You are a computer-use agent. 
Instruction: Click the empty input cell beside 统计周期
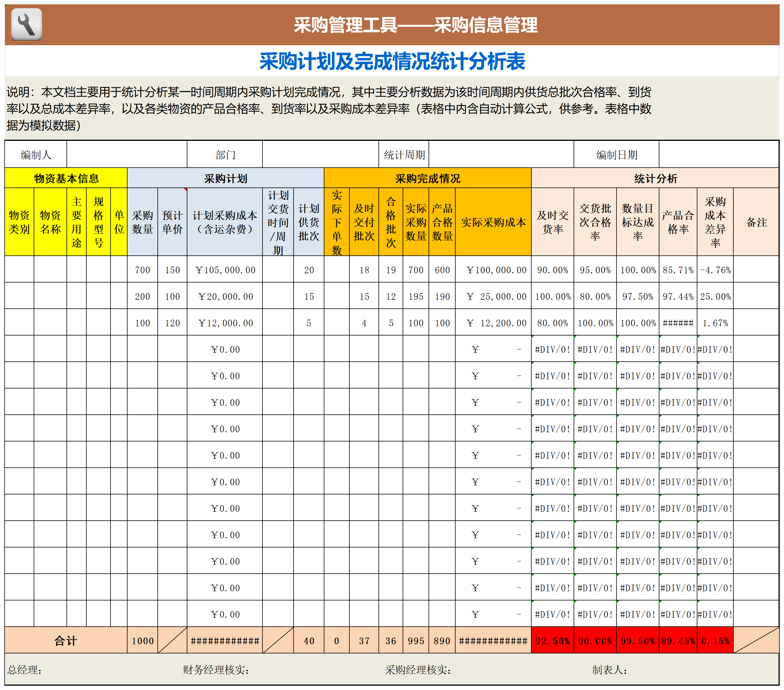pos(501,155)
